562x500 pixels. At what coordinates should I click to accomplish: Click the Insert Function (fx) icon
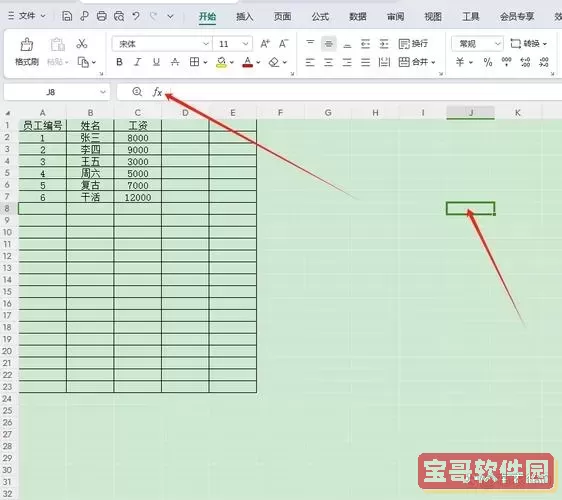[157, 92]
